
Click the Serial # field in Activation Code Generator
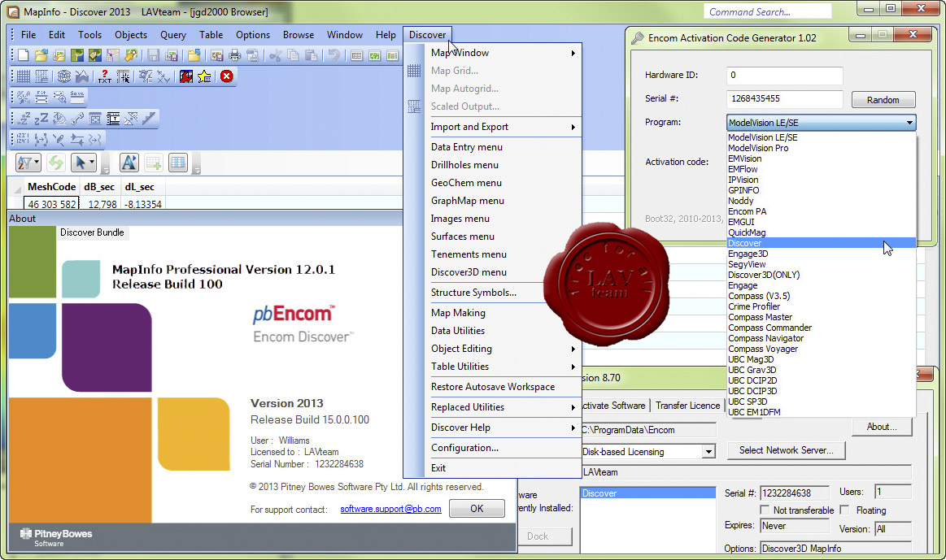click(784, 99)
